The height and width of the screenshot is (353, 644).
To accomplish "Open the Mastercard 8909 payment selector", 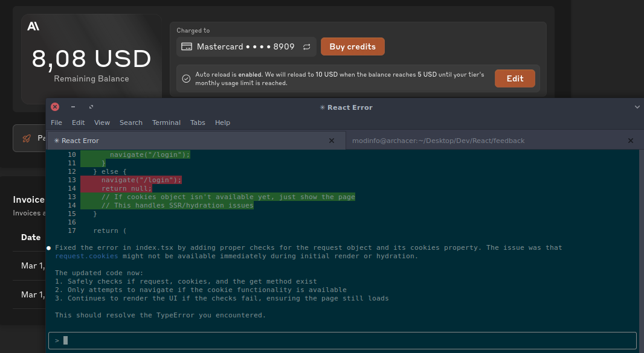I will tap(246, 46).
